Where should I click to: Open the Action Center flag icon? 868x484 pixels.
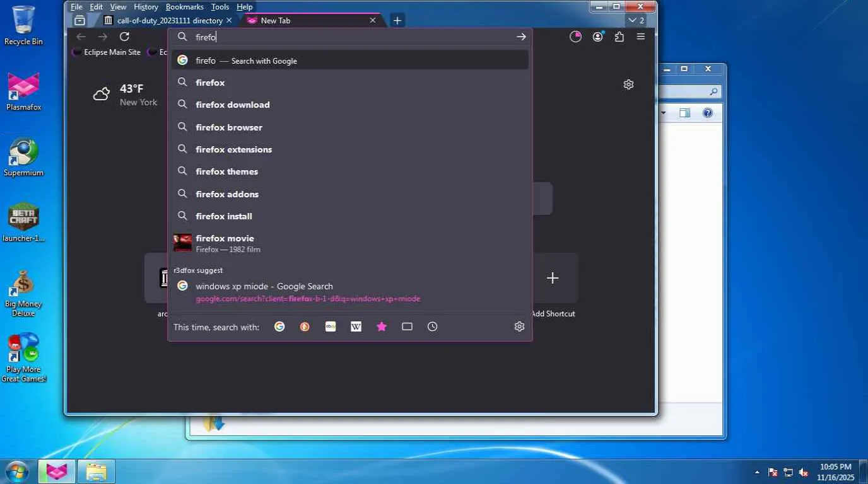773,472
